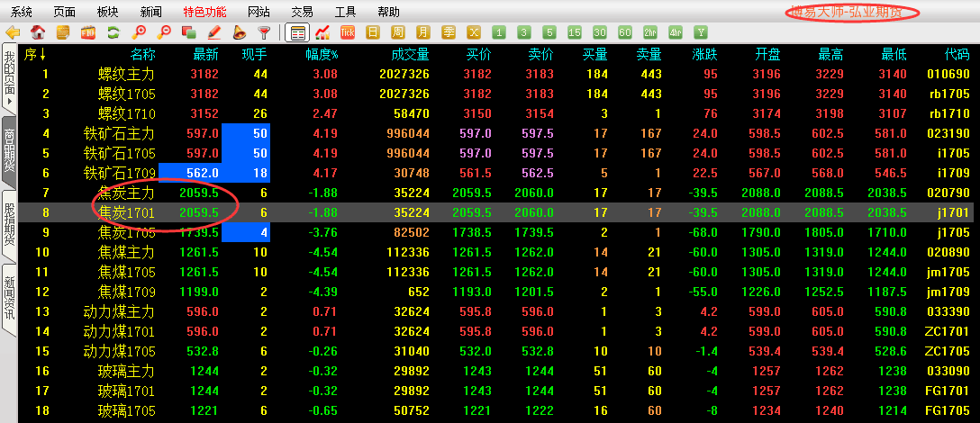Switch to the 新闻资讯 side tab

(x=9, y=298)
